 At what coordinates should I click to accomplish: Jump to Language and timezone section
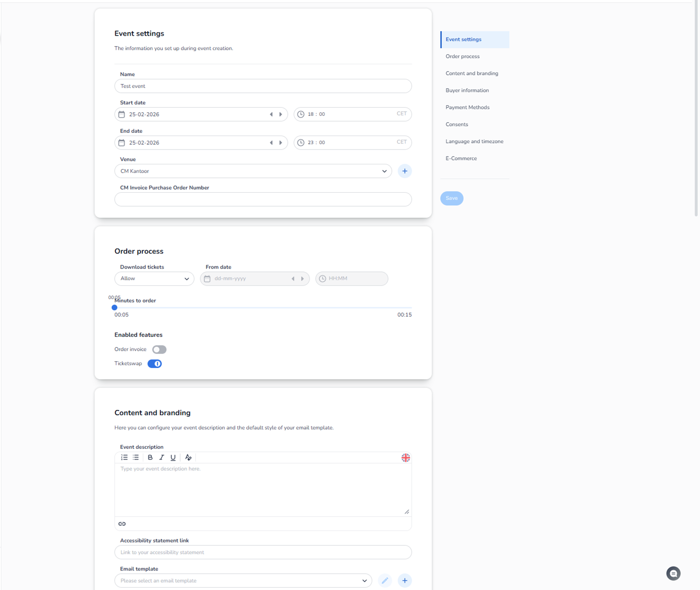point(474,141)
